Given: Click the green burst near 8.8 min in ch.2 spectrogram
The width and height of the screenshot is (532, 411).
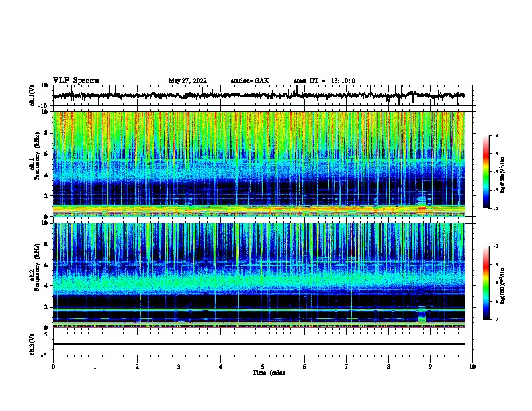Looking at the screenshot, I should pyautogui.click(x=422, y=318).
